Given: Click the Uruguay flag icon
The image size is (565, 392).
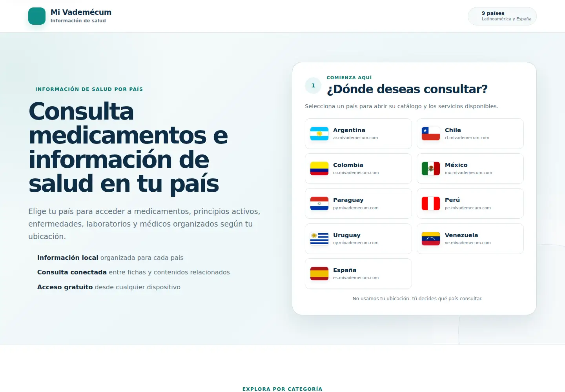Looking at the screenshot, I should pyautogui.click(x=319, y=239).
